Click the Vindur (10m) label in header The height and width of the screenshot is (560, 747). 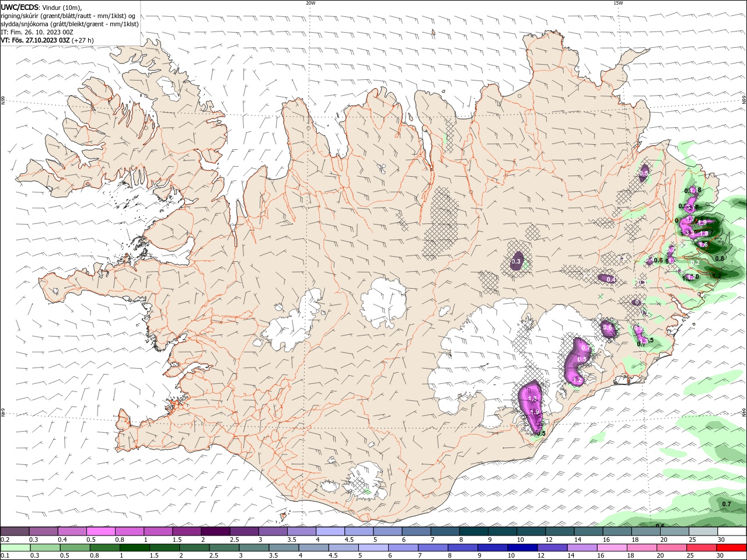[x=62, y=7]
